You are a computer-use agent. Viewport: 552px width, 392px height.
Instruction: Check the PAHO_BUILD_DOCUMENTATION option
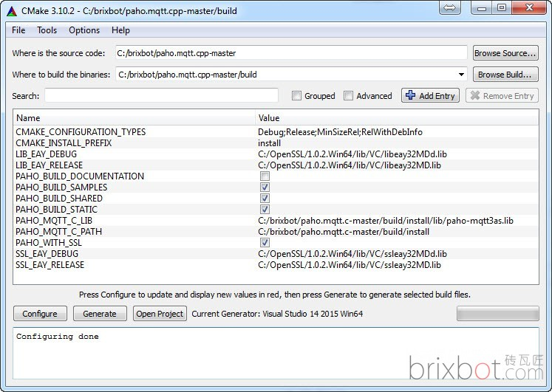pyautogui.click(x=265, y=176)
